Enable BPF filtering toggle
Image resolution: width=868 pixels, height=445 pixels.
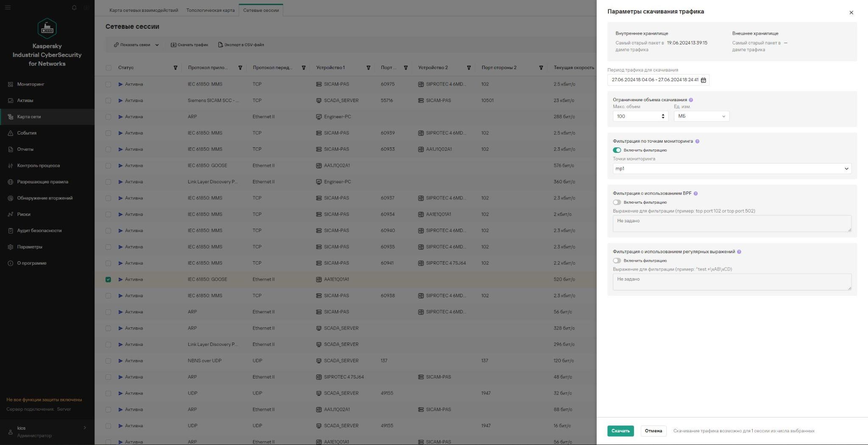617,202
